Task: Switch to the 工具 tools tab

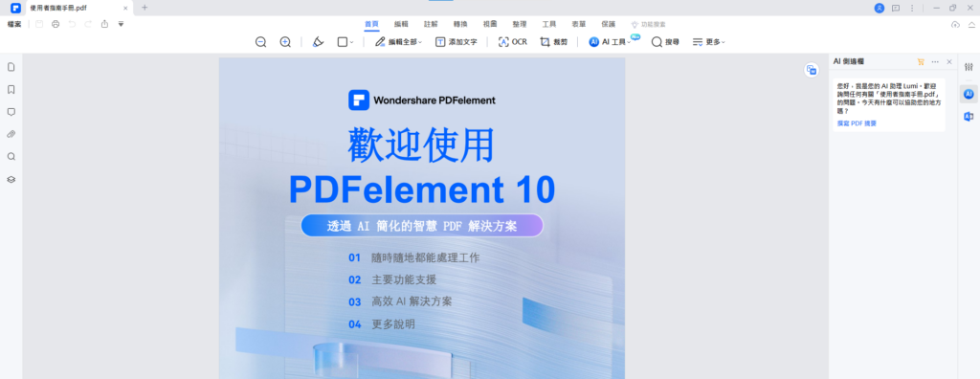Action: (x=549, y=24)
